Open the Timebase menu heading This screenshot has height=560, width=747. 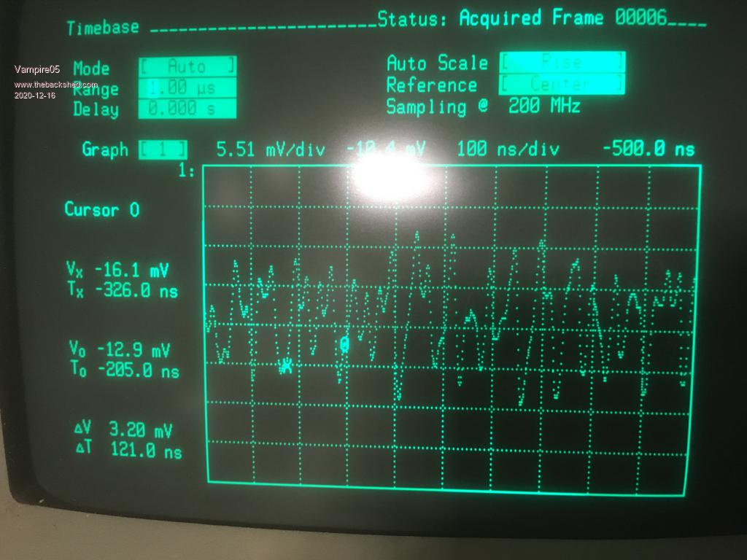102,28
